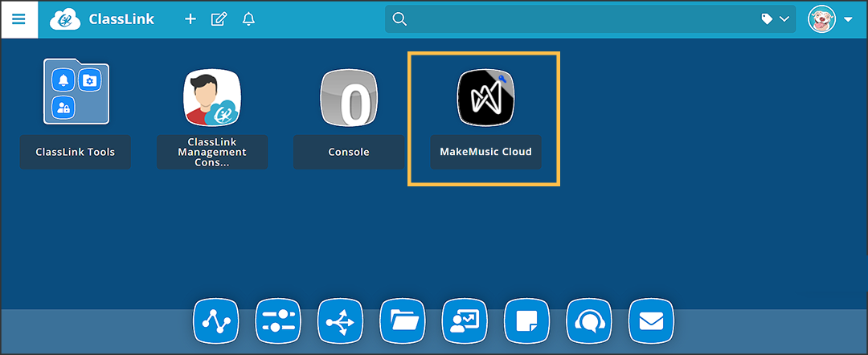
Task: Click the ClassLink cloud logo
Action: pos(65,19)
